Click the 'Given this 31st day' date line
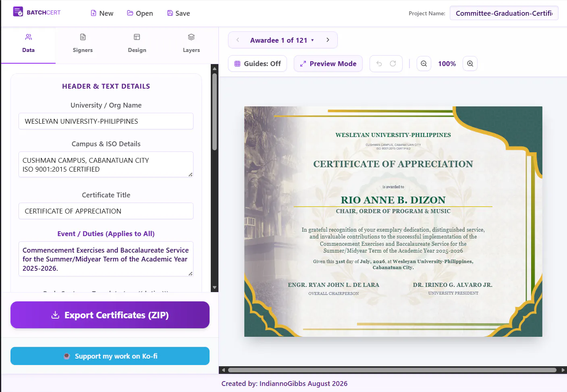Image resolution: width=567 pixels, height=392 pixels. click(x=393, y=264)
